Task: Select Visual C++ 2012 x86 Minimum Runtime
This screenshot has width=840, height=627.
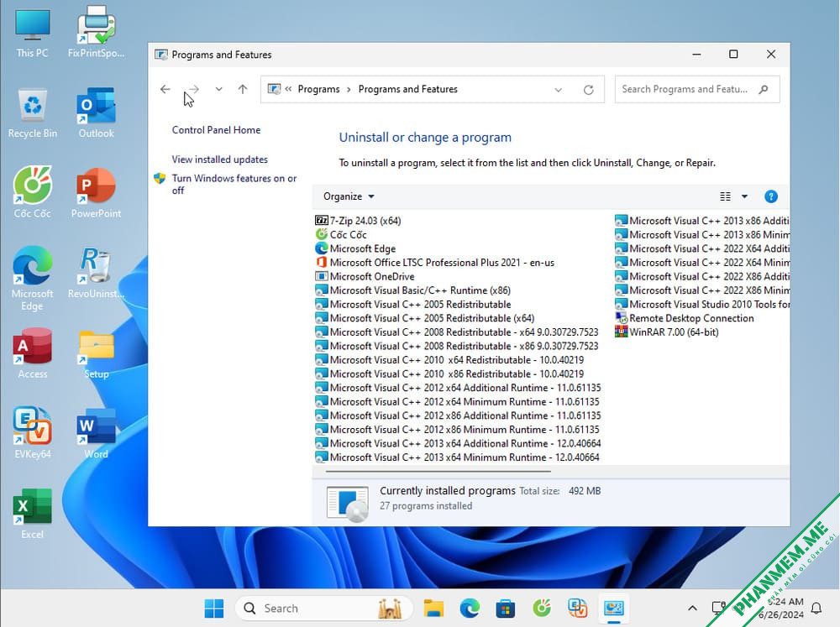Action: [x=457, y=430]
